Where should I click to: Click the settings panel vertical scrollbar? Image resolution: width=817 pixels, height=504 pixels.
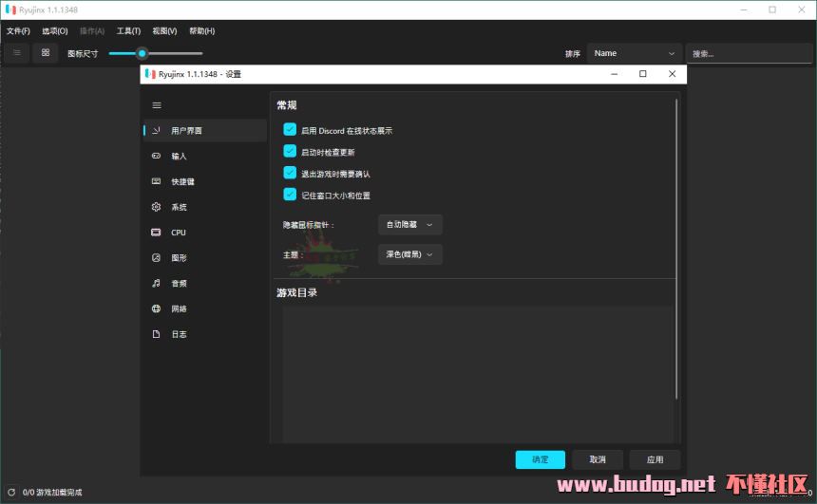pos(676,249)
